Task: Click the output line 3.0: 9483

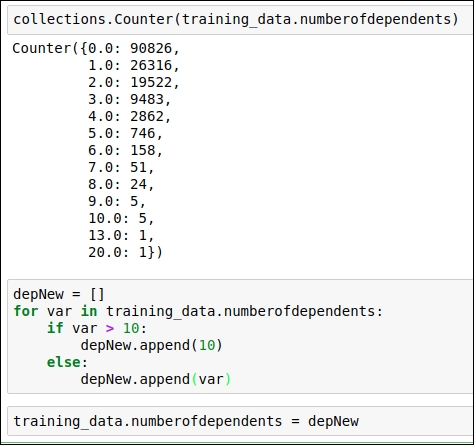Action: click(129, 99)
